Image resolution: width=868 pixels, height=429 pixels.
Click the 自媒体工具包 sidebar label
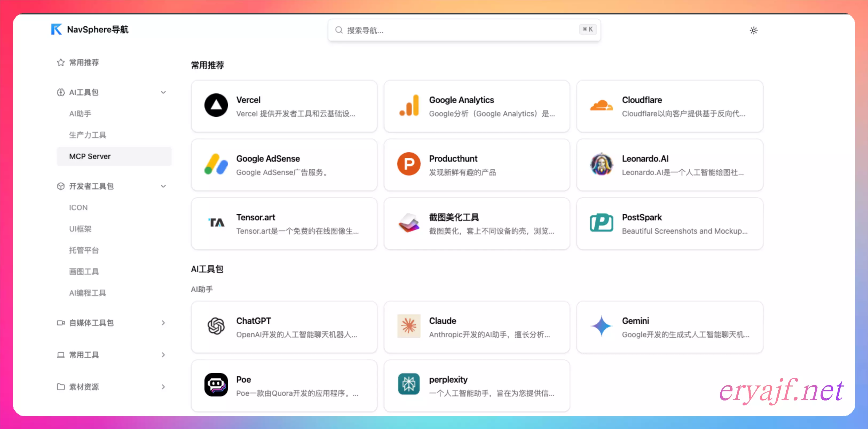click(91, 323)
